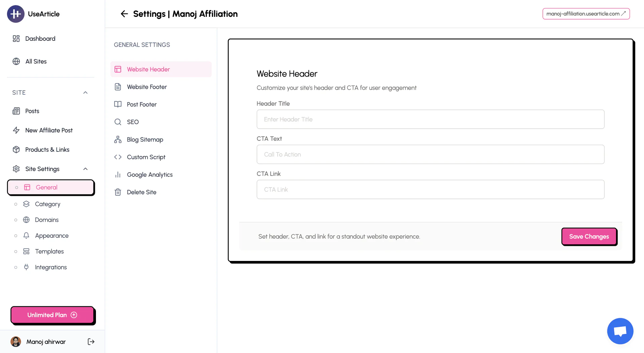Image resolution: width=644 pixels, height=353 pixels.
Task: Open Products & Links
Action: [x=47, y=149]
